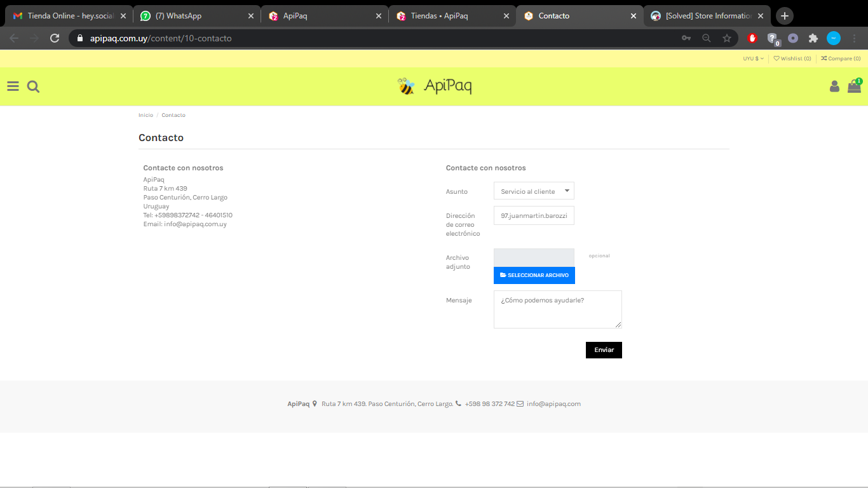
Task: Open saved passwords key icon in address bar
Action: tap(686, 38)
